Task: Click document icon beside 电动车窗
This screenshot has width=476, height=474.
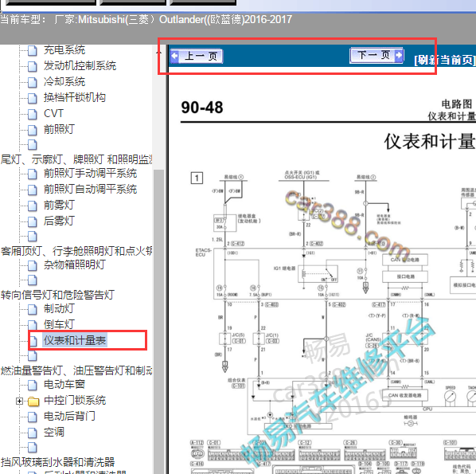Action: click(33, 386)
